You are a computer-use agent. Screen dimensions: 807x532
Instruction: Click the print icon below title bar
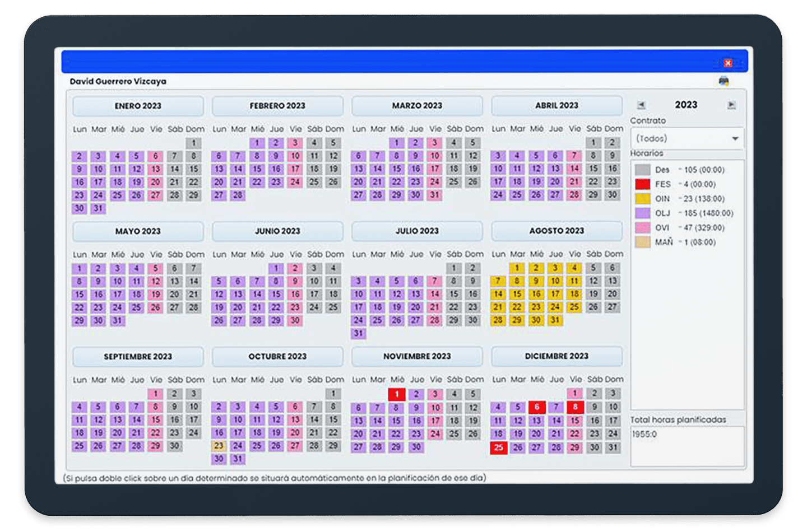point(723,81)
